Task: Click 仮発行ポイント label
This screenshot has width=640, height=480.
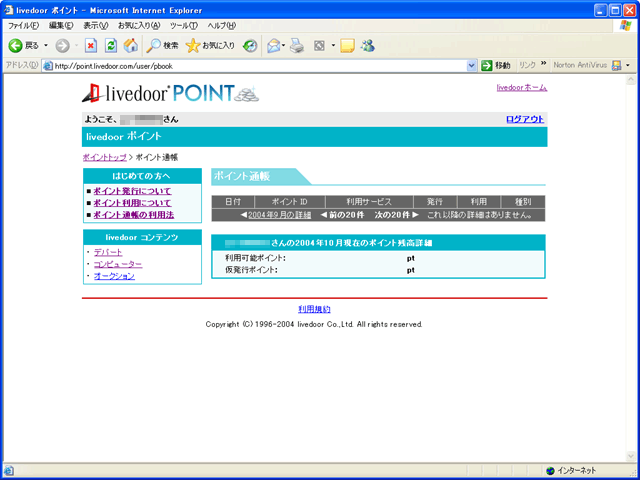Action: tap(251, 270)
